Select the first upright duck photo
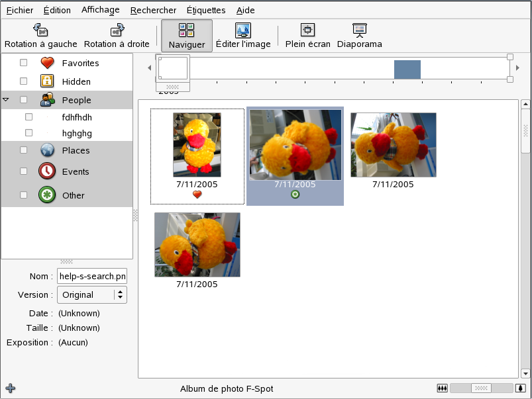 point(197,145)
